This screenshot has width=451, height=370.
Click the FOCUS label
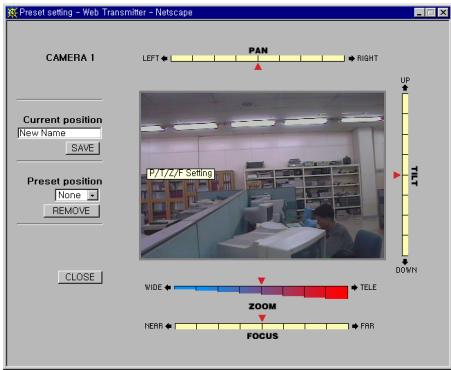[262, 336]
